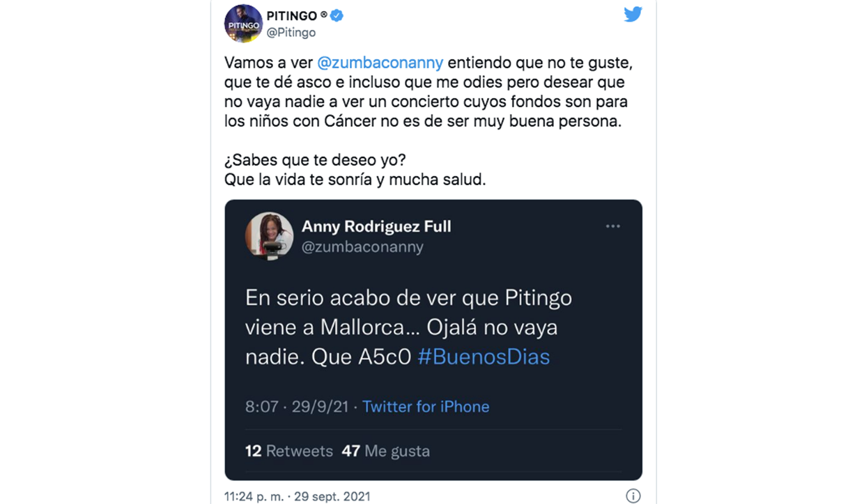
Task: Click Pitingo's profile avatar
Action: pos(243,23)
